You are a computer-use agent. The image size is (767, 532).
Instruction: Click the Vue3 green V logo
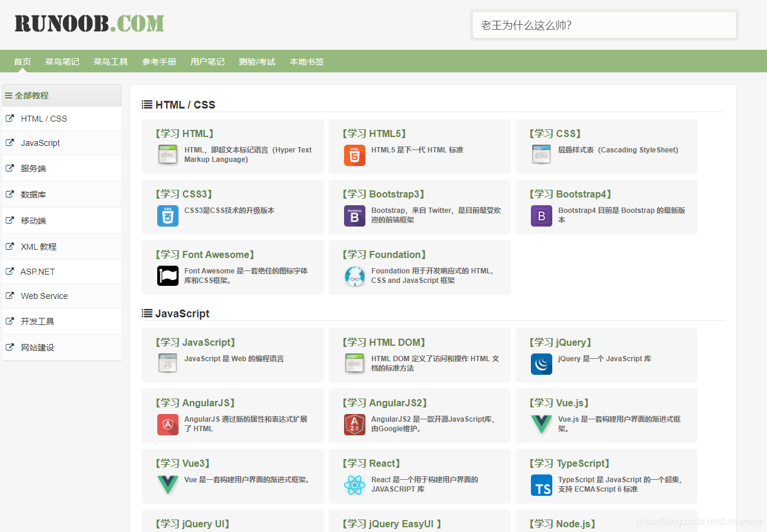168,485
